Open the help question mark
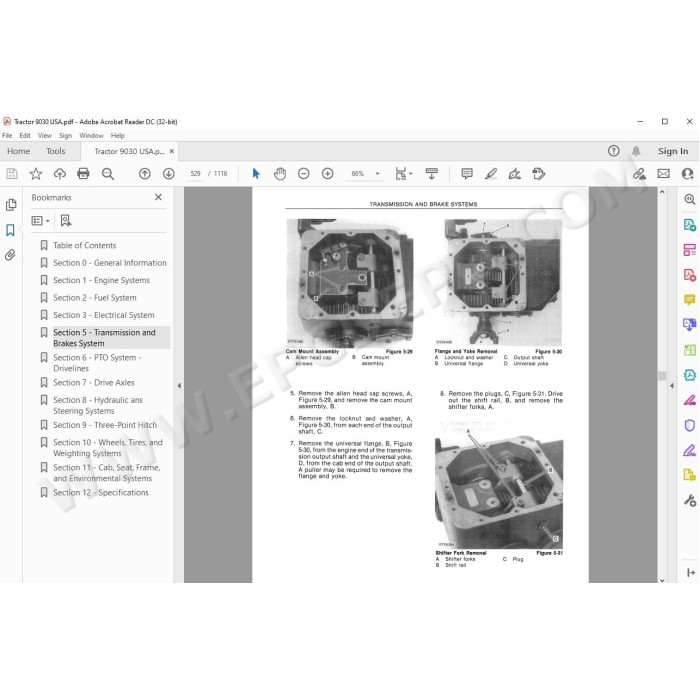 click(613, 151)
